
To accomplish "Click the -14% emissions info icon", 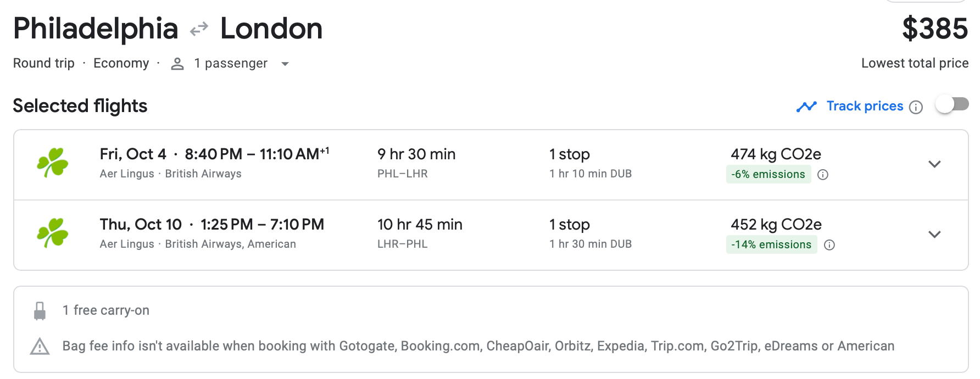I will pos(829,245).
